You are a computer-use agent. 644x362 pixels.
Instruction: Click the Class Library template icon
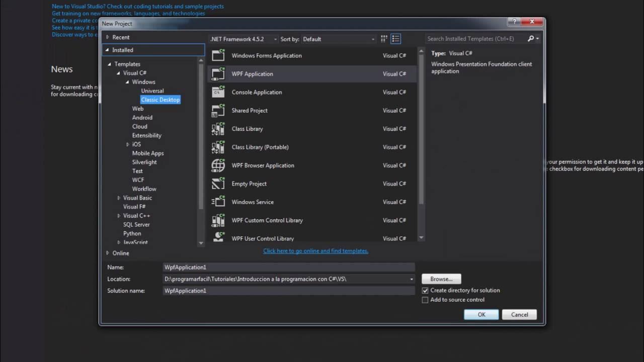click(x=218, y=129)
